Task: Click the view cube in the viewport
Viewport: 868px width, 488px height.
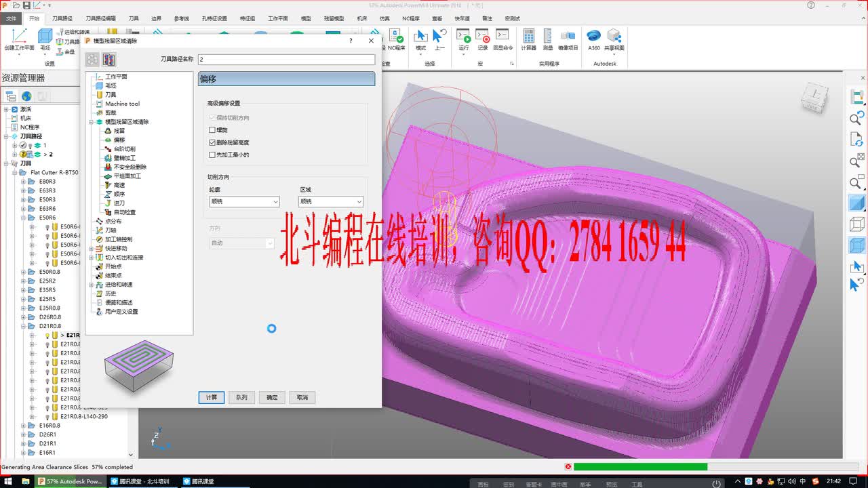Action: point(814,98)
